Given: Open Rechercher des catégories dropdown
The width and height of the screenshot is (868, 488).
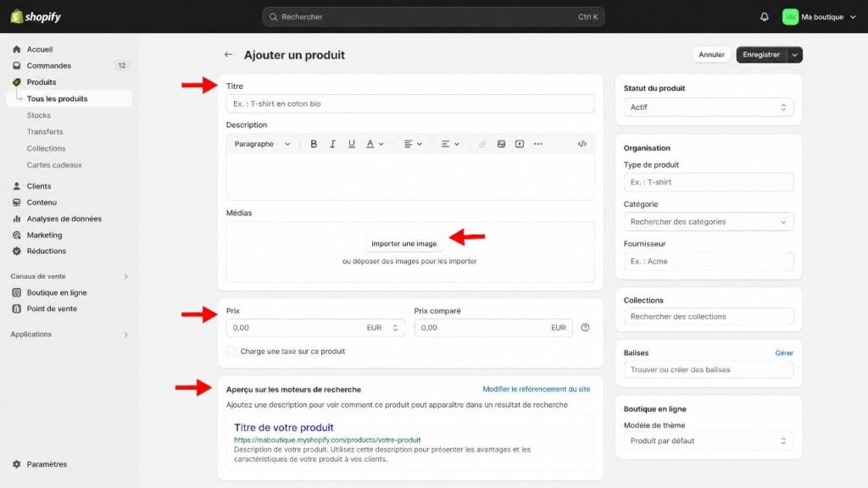Looking at the screenshot, I should [709, 222].
